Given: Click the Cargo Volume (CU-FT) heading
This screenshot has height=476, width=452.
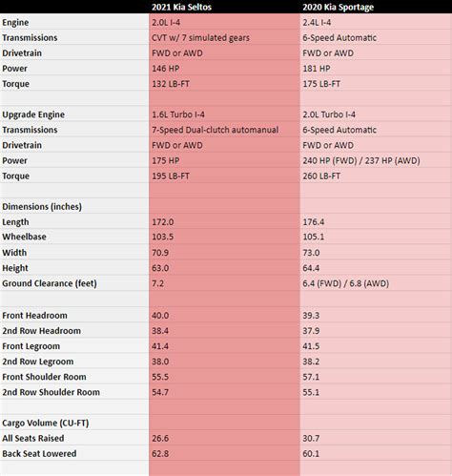Looking at the screenshot, I should click(46, 423).
